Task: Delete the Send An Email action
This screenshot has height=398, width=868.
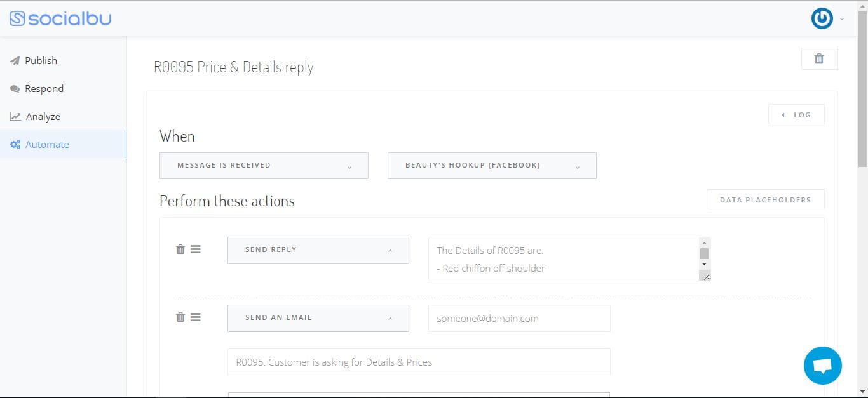Action: point(180,317)
